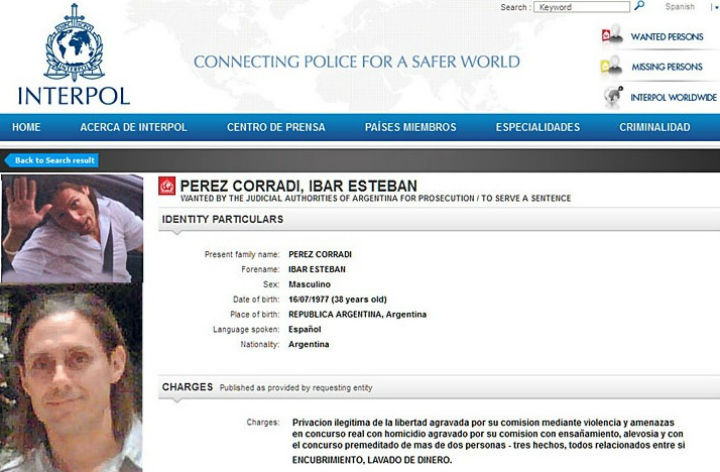
Task: Select the forename value IBAR ESTEBAN
Action: pyautogui.click(x=317, y=270)
